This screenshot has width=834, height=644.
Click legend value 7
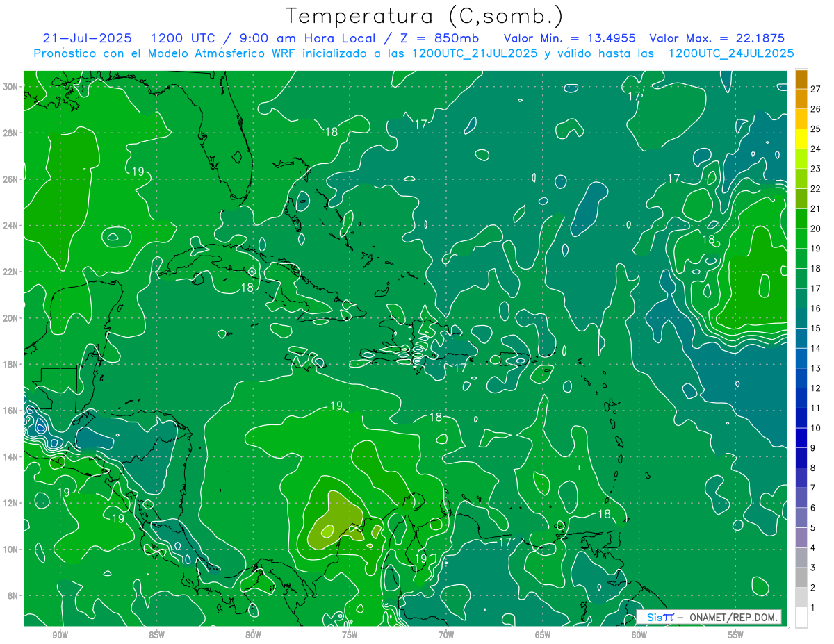tap(813, 488)
